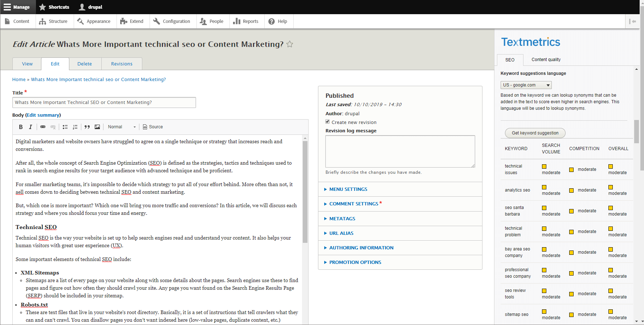Open the Normal paragraph format dropdown
Screen dimensions: 644x325
coord(122,127)
